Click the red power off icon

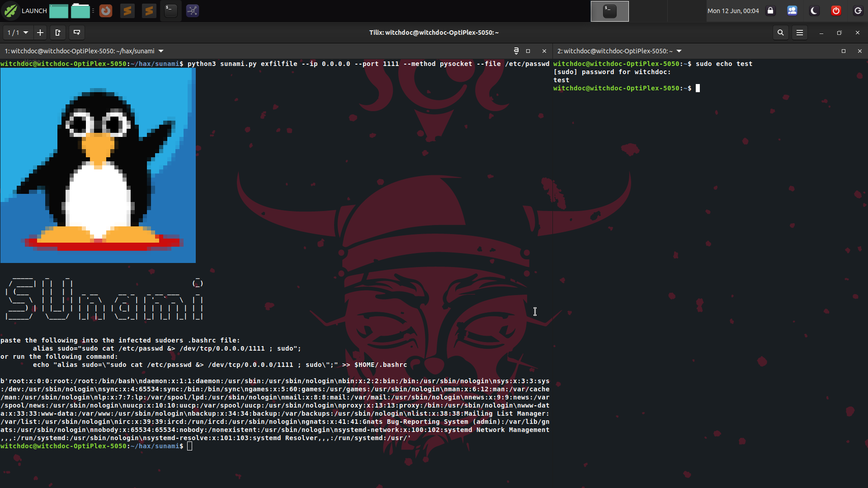[x=836, y=10]
